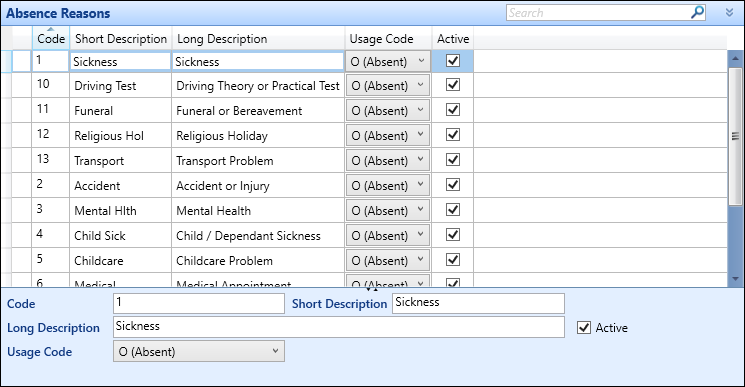
Task: Uncheck Active for Transport row
Action: [453, 160]
